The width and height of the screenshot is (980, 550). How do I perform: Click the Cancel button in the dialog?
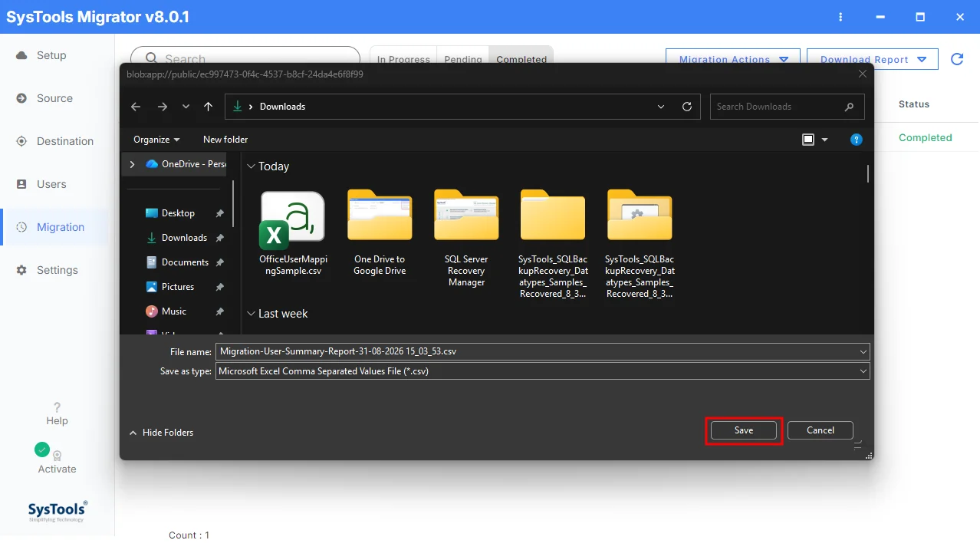820,430
